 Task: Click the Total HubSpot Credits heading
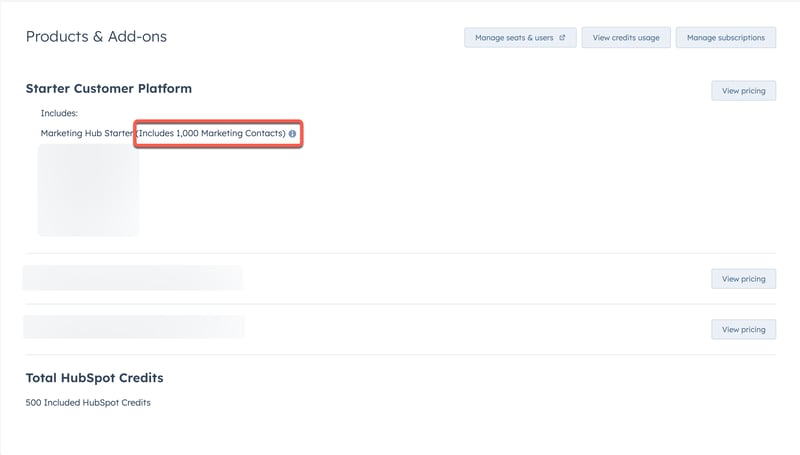[x=94, y=378]
